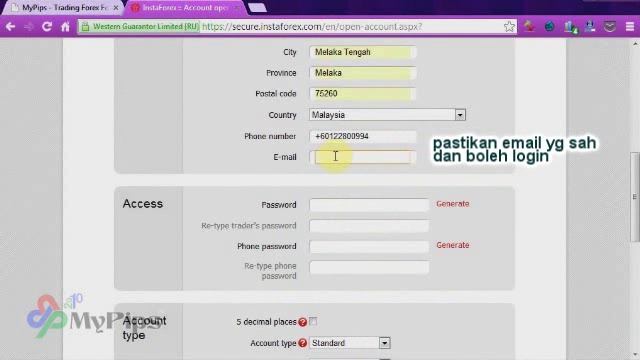Click the E-mail input field

[363, 157]
